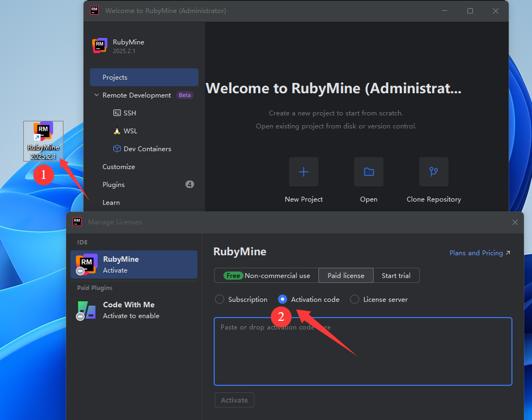Click the Dev Containers cube icon
The image size is (532, 420).
coord(117,148)
